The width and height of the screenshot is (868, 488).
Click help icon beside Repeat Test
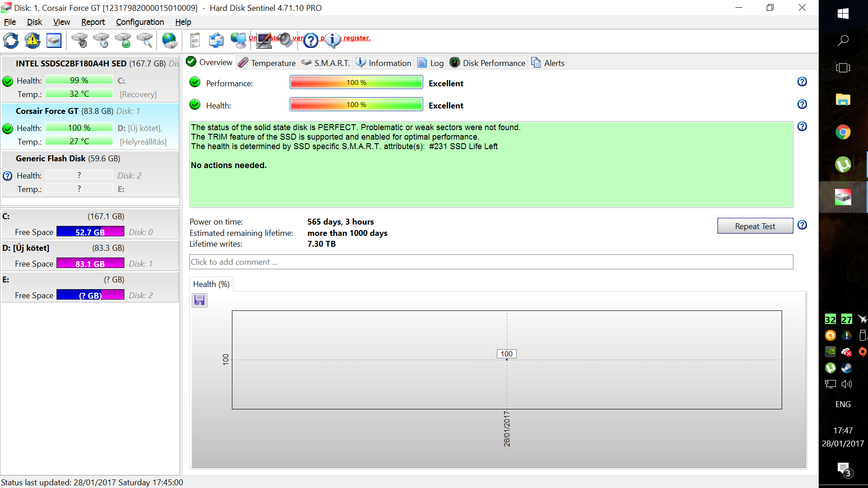[802, 225]
